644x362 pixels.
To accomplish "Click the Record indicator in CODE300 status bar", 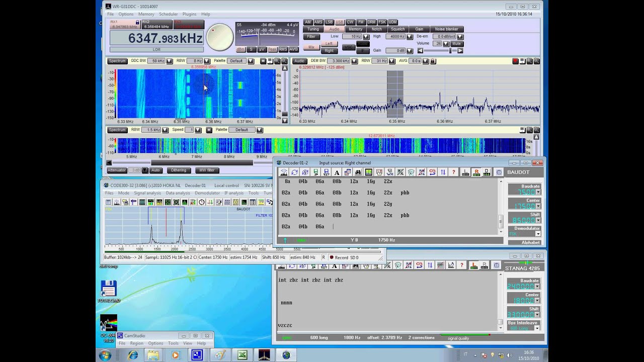I will tap(344, 257).
